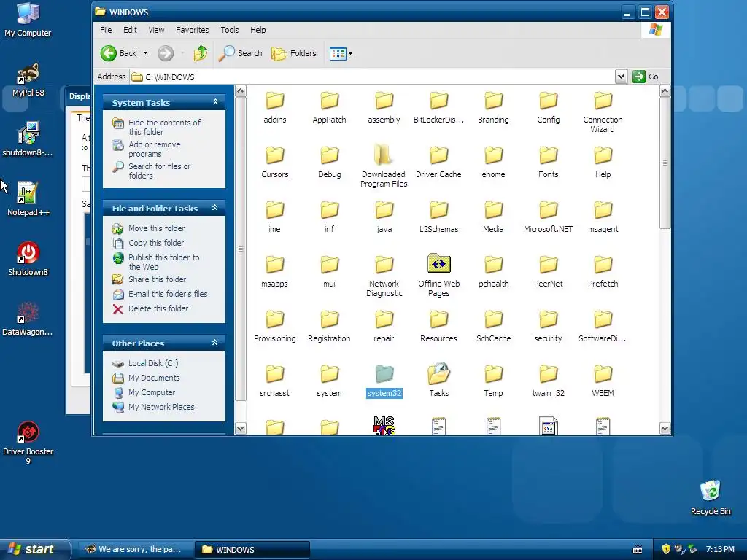Click the Go button beside address bar
Screen dimensions: 747x560
tap(646, 77)
